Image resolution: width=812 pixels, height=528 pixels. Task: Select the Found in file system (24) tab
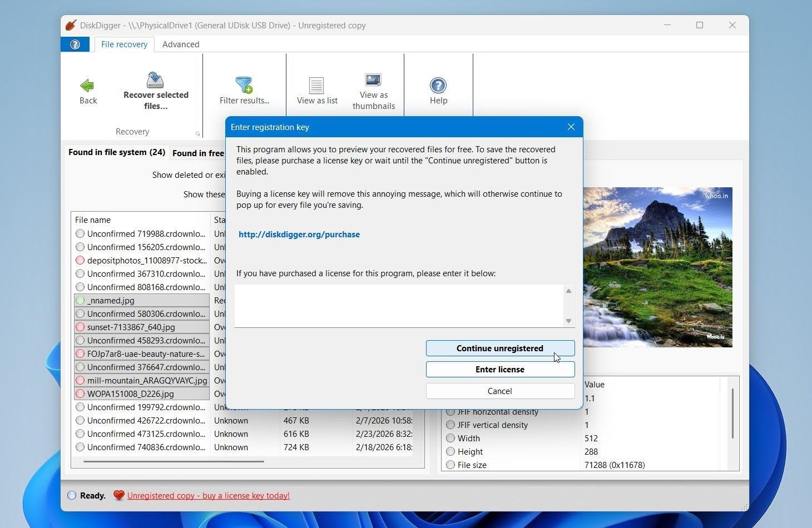point(117,152)
